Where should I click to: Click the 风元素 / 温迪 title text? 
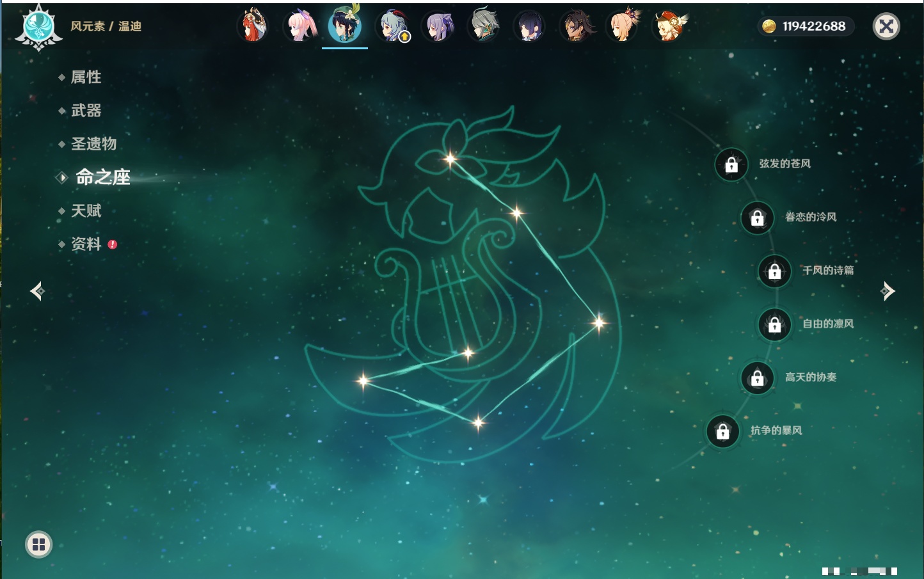pyautogui.click(x=106, y=26)
